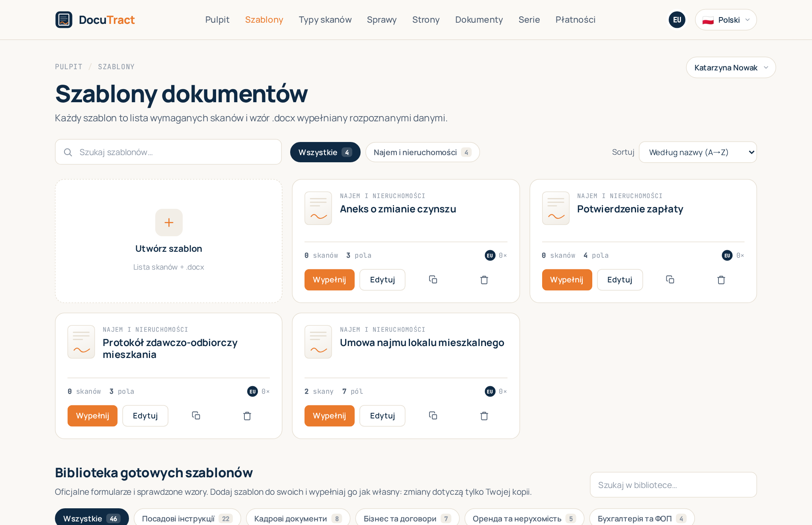Duplicate the Aneks o zmianie czynszu template
This screenshot has height=525, width=812.
433,280
